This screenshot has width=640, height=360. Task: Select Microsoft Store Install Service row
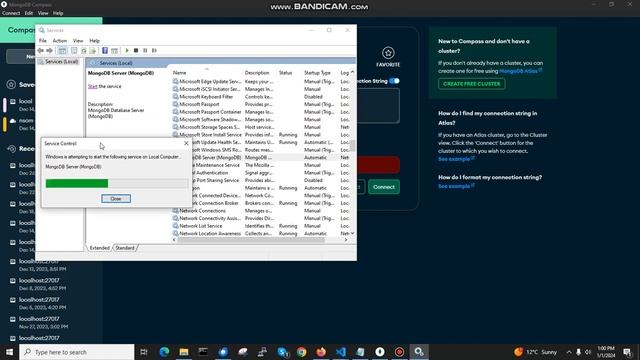point(260,135)
